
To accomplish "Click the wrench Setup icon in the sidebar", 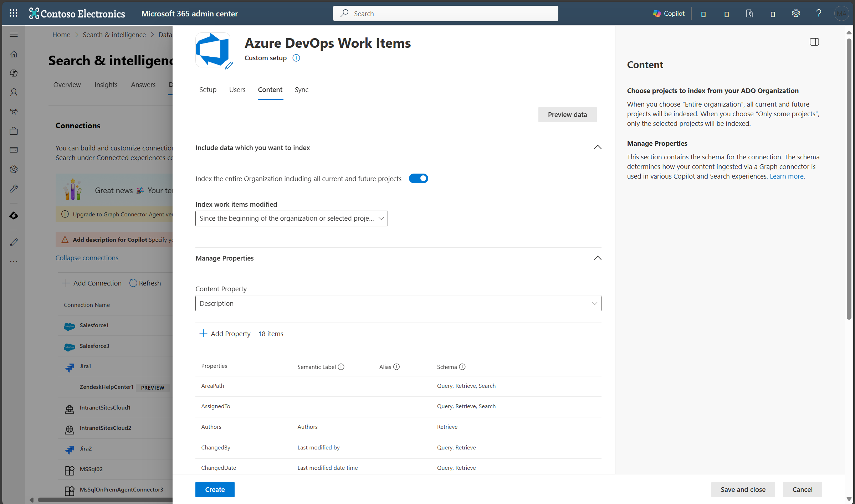I will [x=14, y=189].
